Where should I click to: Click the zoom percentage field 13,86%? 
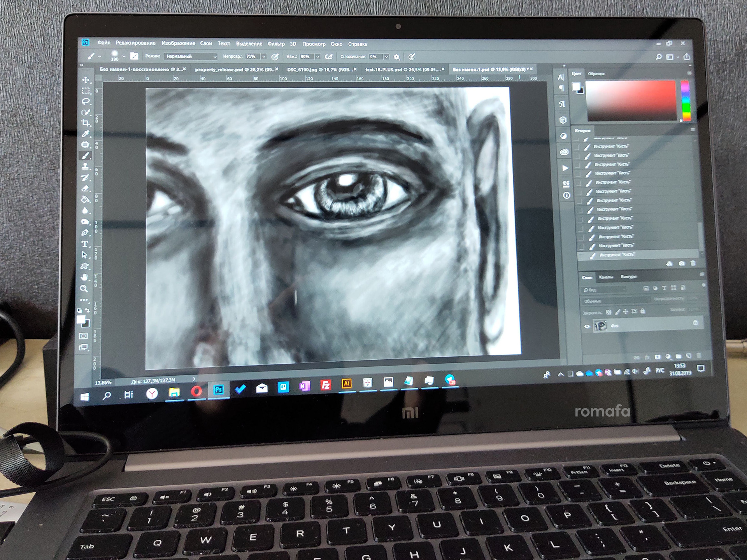(x=103, y=383)
